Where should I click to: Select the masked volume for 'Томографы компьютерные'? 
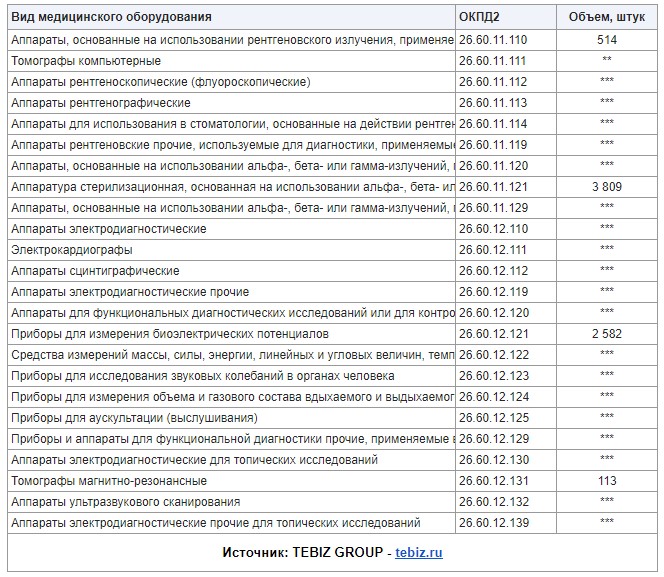tap(607, 59)
